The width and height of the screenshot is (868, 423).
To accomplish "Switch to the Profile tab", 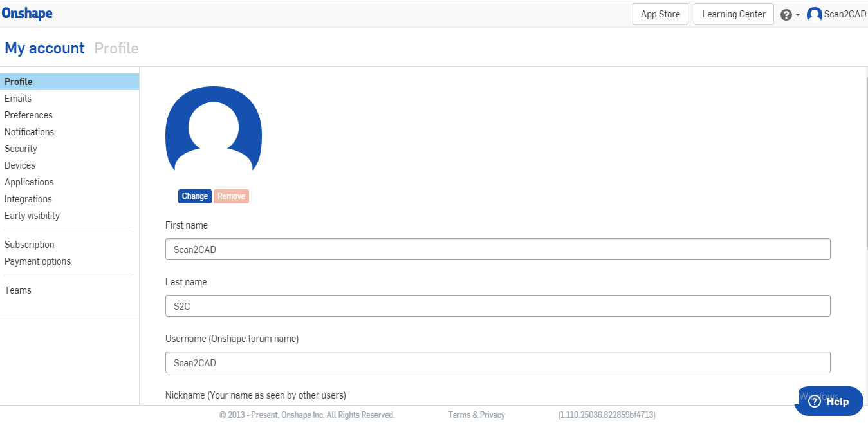I will click(x=17, y=81).
